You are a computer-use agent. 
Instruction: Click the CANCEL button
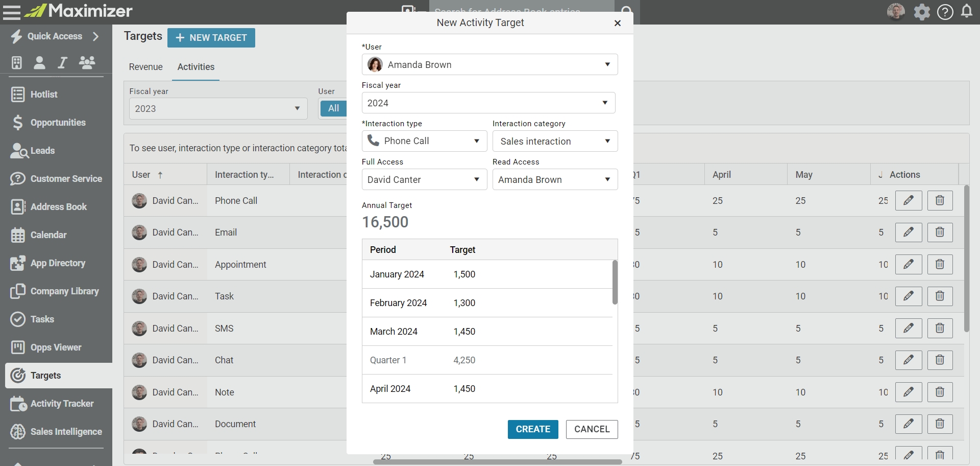(x=592, y=429)
